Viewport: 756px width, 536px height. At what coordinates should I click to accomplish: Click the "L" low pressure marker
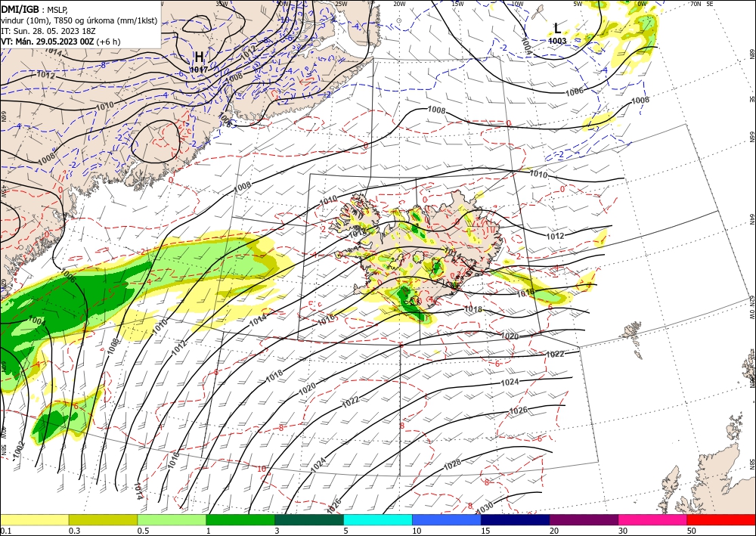pos(557,28)
